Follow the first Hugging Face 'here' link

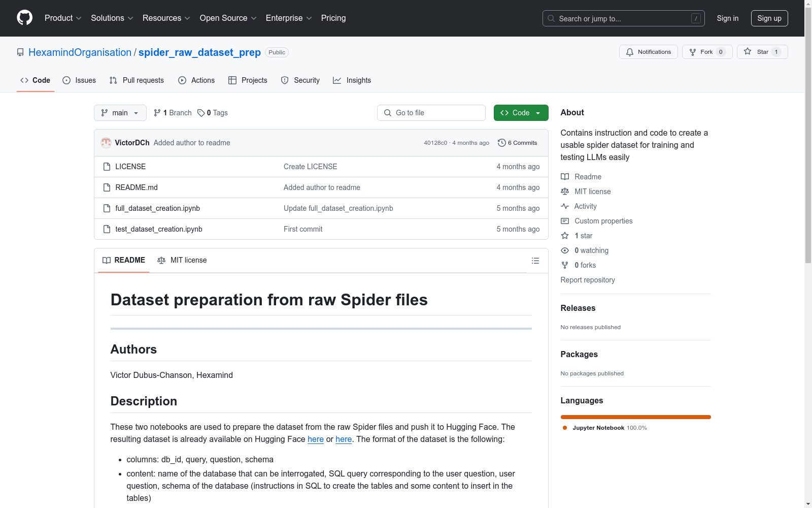(x=316, y=439)
